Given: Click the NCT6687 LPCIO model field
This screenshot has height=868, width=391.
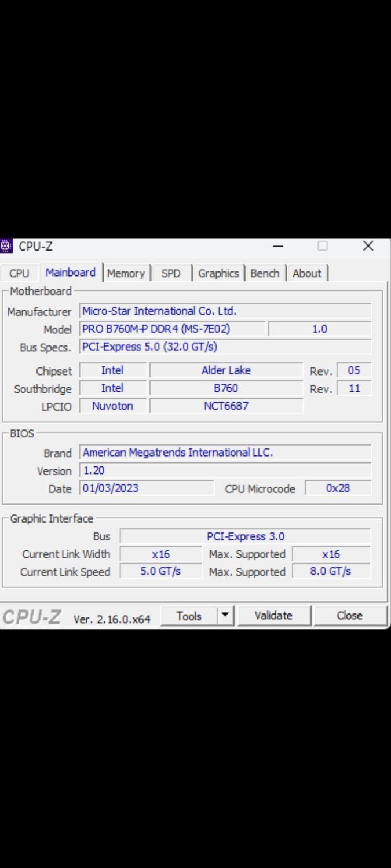Looking at the screenshot, I should tap(226, 406).
